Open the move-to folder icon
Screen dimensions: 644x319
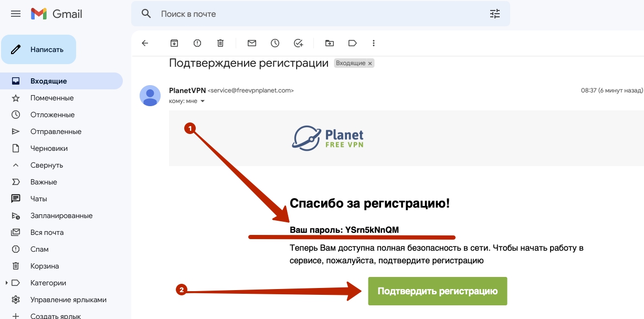(x=329, y=43)
